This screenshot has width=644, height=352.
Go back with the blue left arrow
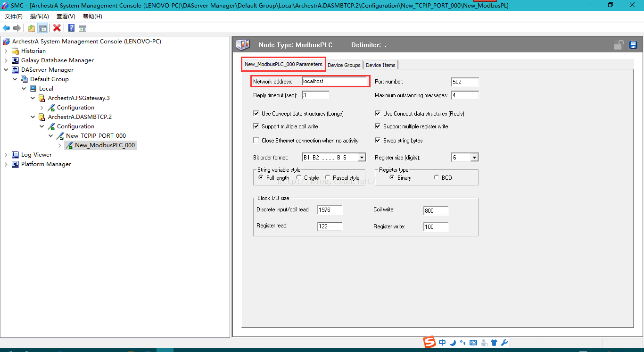7,28
